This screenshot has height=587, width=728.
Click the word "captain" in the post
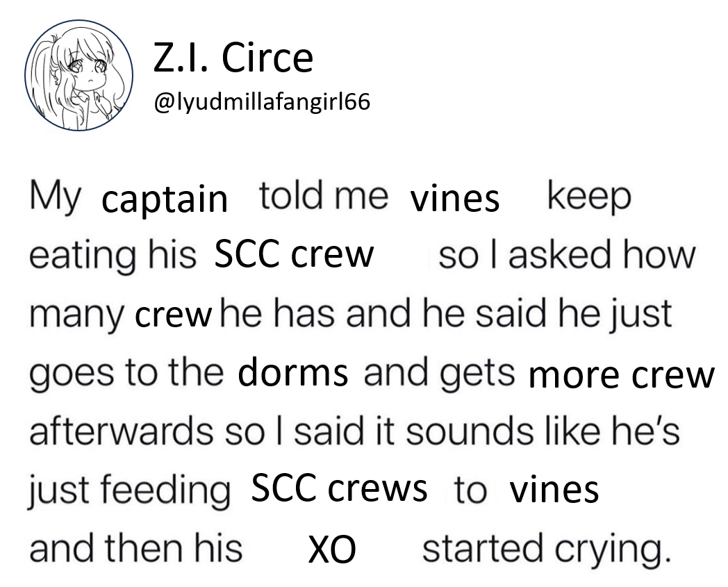[x=165, y=199]
